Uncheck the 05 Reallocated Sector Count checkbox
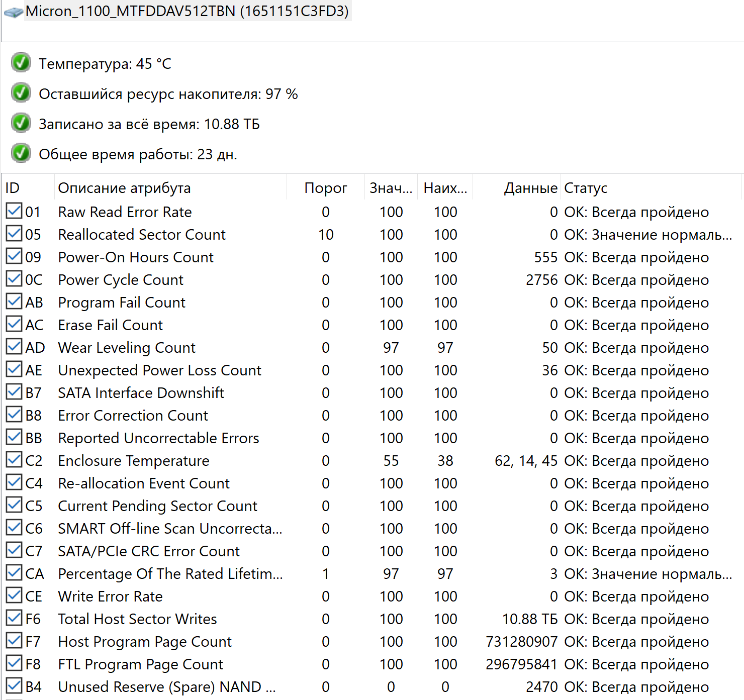744x700 pixels. click(x=14, y=234)
